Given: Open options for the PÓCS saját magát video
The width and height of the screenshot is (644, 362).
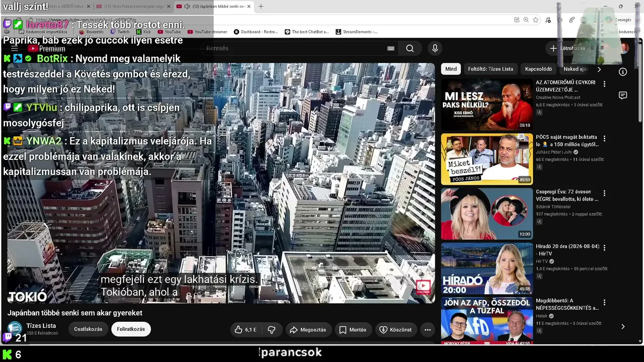Looking at the screenshot, I should [x=604, y=139].
